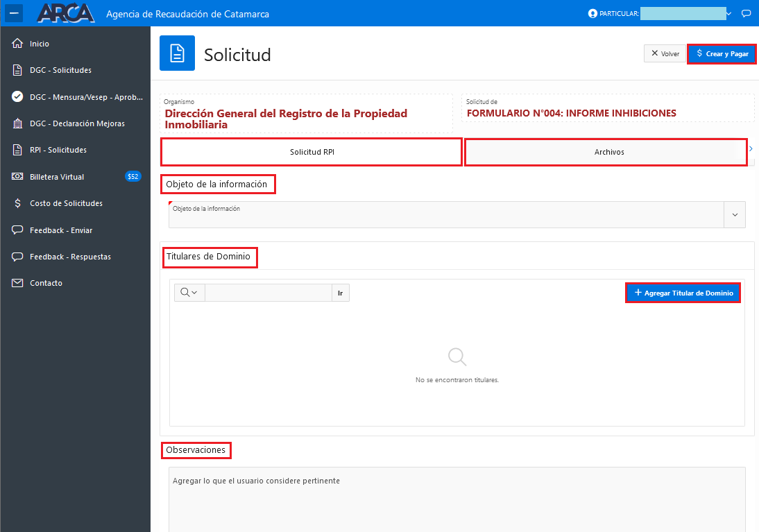Click the blue Solicitud page document icon
Viewport: 759px width, 532px height.
point(177,53)
